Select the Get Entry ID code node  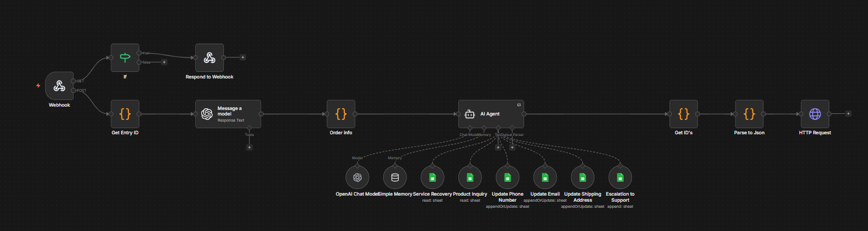tap(125, 114)
